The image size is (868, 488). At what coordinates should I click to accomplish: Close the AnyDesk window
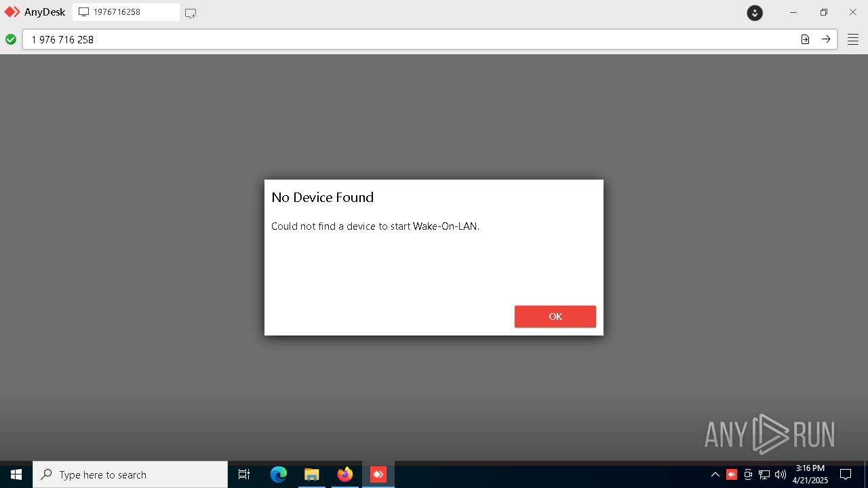[x=853, y=12]
